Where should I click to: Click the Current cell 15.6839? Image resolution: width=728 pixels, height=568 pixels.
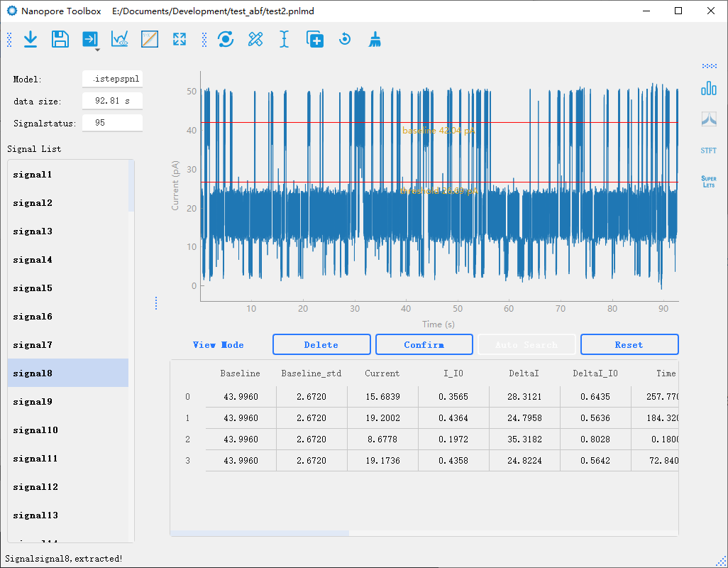(382, 397)
